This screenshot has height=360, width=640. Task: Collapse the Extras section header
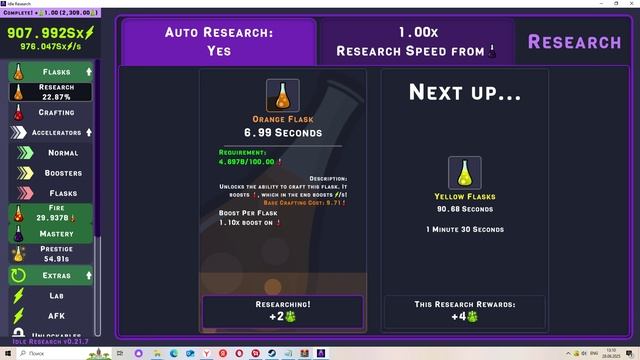pyautogui.click(x=51, y=276)
